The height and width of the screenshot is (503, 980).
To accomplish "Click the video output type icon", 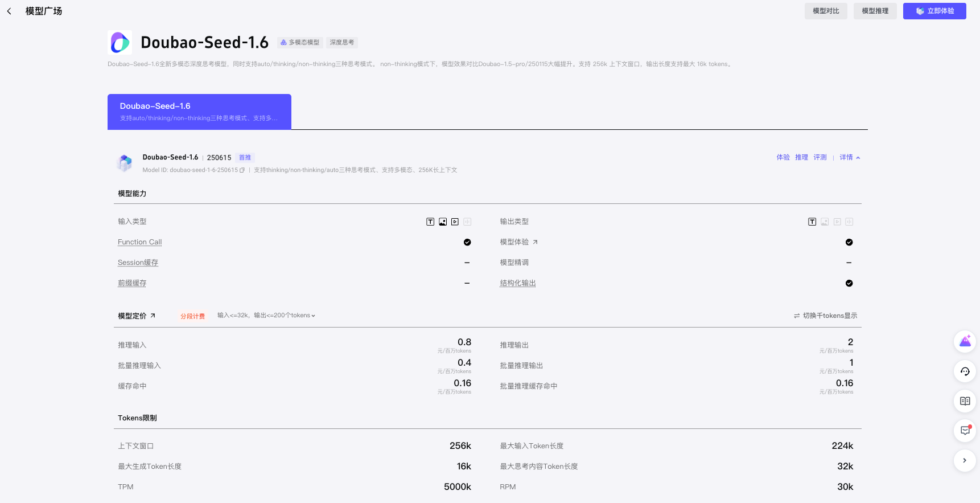I will click(837, 222).
